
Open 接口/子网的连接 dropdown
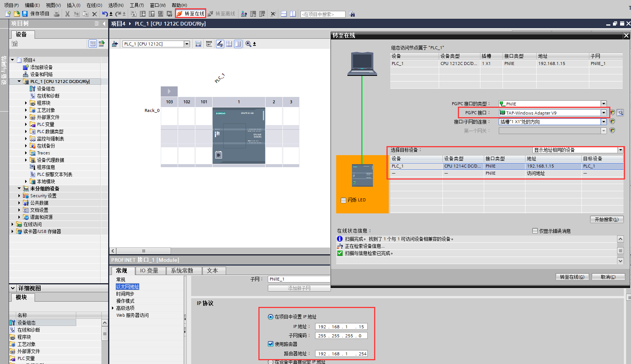pyautogui.click(x=604, y=122)
